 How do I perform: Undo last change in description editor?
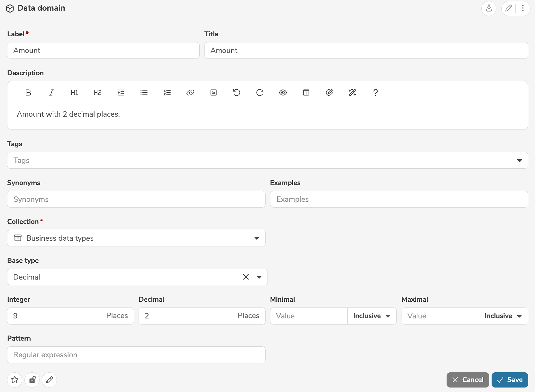coord(237,93)
